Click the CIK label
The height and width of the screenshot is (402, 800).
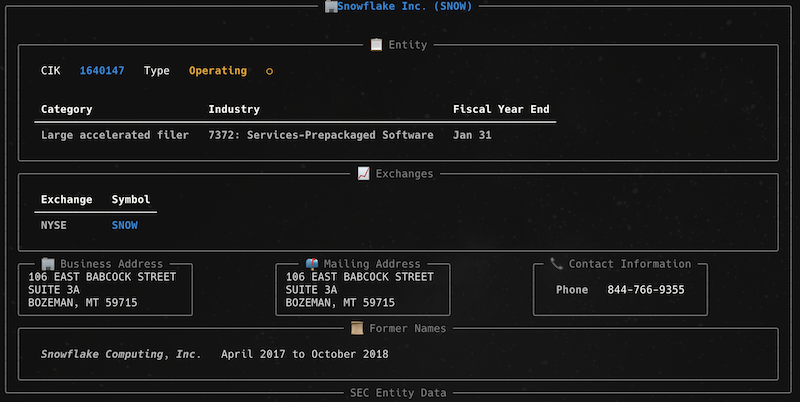(x=51, y=71)
